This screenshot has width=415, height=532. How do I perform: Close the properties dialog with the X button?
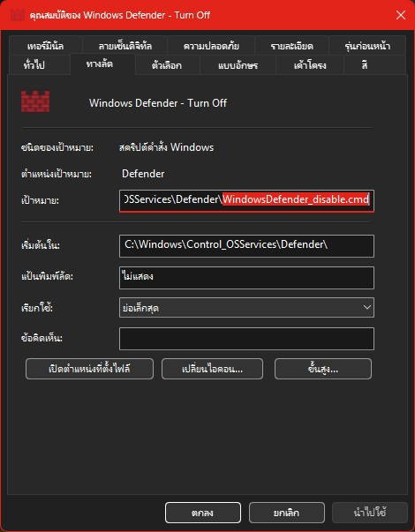[401, 15]
